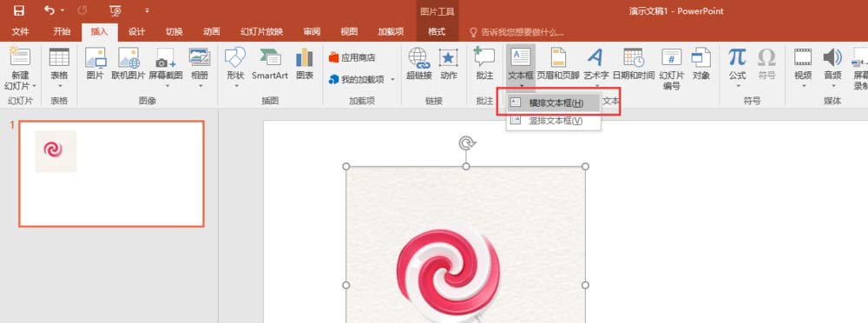Screen dimensions: 868x323
Task: Click the 动作 action icon
Action: click(449, 57)
